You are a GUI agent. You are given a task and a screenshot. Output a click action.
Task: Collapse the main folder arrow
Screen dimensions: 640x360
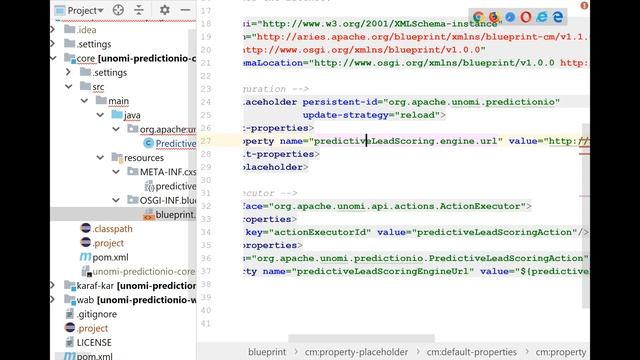coord(84,100)
